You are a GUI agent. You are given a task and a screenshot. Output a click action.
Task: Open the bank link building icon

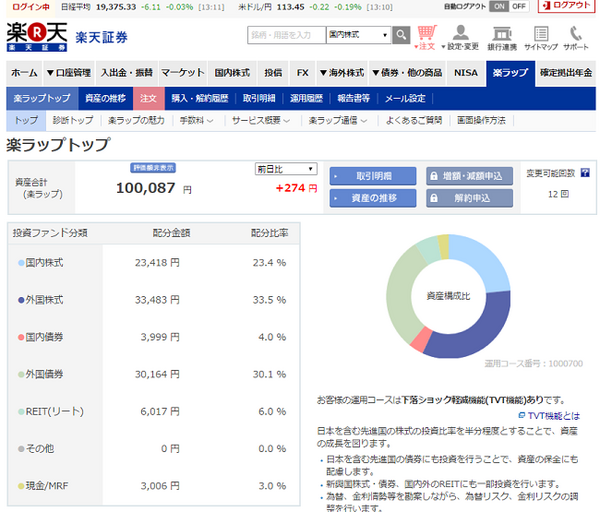pos(502,34)
